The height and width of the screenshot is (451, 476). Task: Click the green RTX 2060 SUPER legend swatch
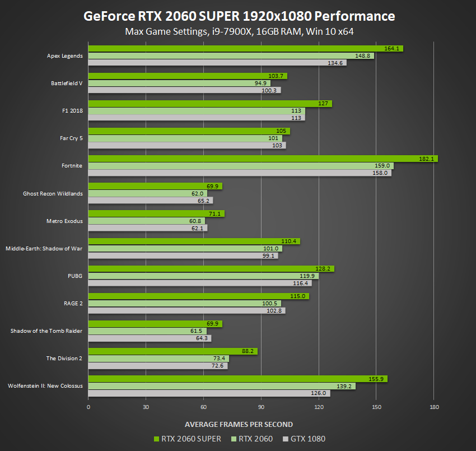click(x=157, y=439)
